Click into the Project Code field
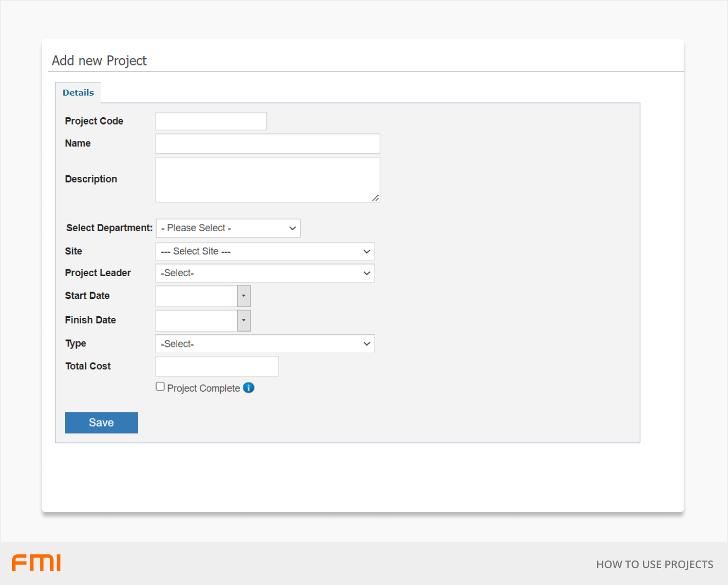 tap(211, 121)
